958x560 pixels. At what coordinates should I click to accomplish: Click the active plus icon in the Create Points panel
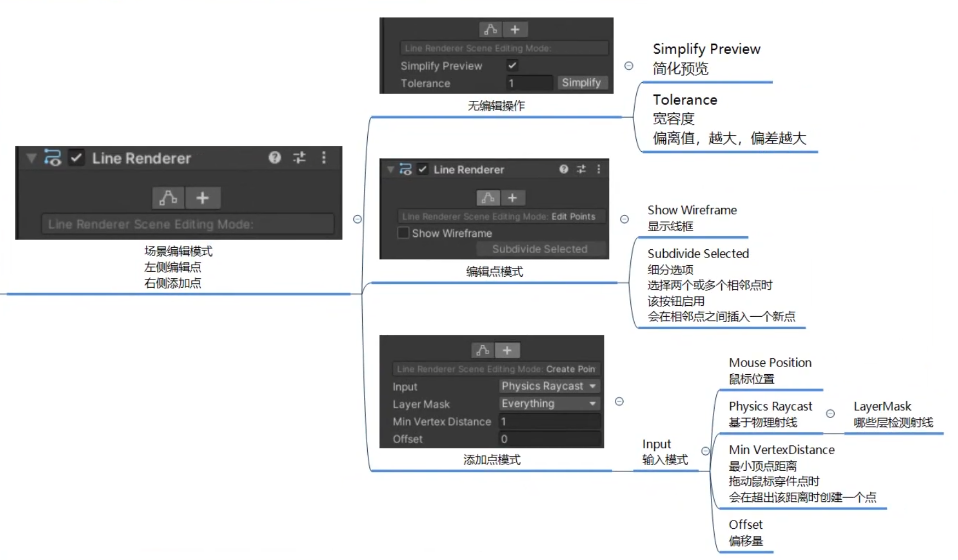507,350
